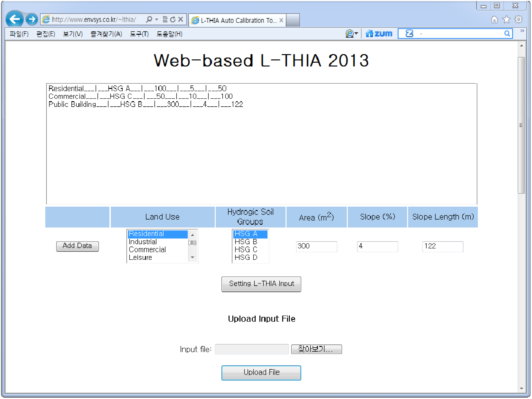Click the zum home logo
532x399 pixels.
(x=379, y=34)
